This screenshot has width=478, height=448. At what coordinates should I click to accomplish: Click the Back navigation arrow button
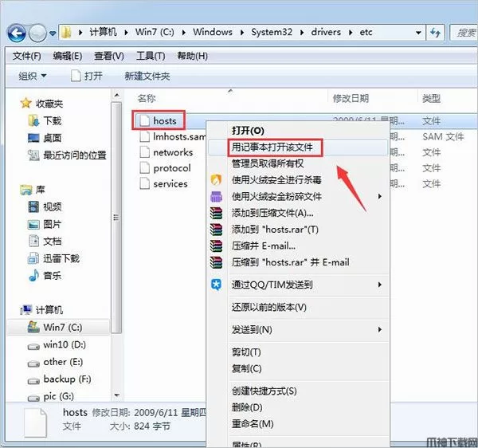coord(16,33)
